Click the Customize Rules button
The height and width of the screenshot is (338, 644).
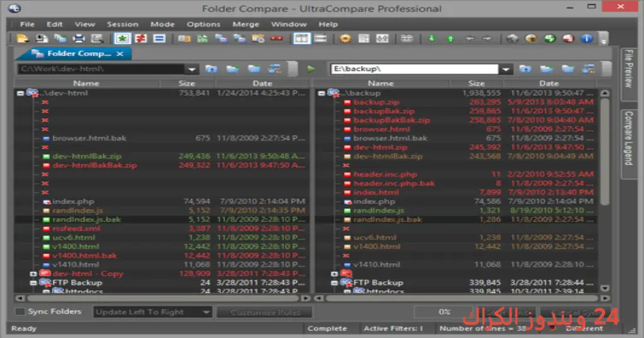[265, 312]
